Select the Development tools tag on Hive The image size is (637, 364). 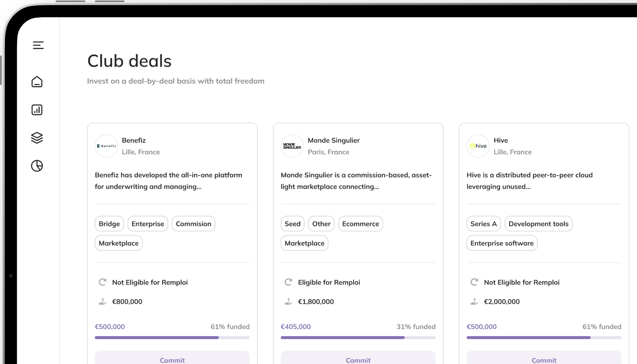[x=538, y=224]
